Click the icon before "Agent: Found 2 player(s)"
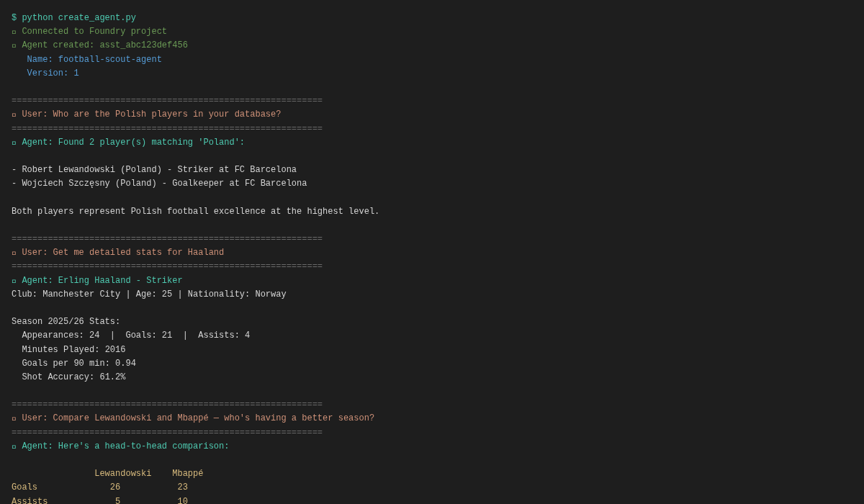Image resolution: width=864 pixels, height=504 pixels. (x=14, y=143)
